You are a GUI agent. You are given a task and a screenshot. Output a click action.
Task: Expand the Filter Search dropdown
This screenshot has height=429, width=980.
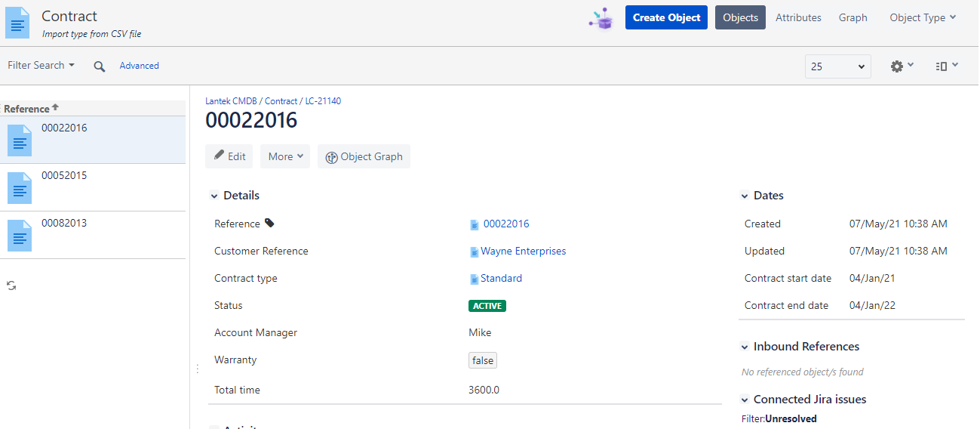click(x=41, y=66)
